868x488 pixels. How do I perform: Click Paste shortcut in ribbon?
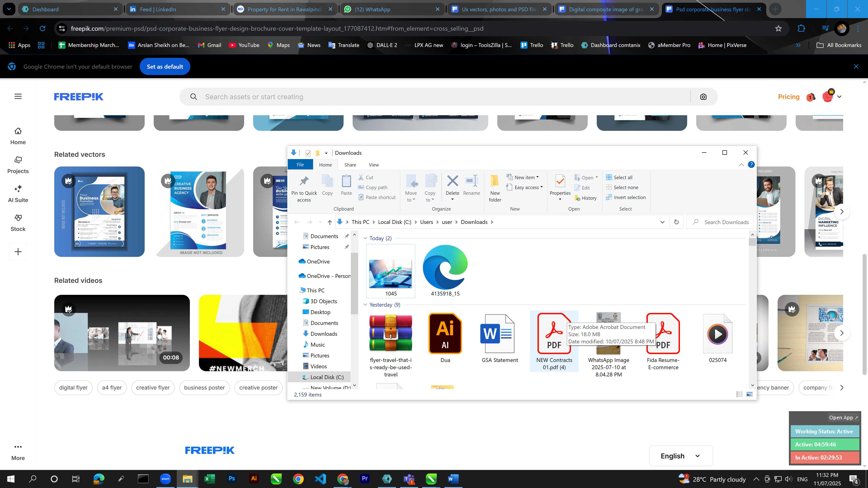pyautogui.click(x=377, y=197)
